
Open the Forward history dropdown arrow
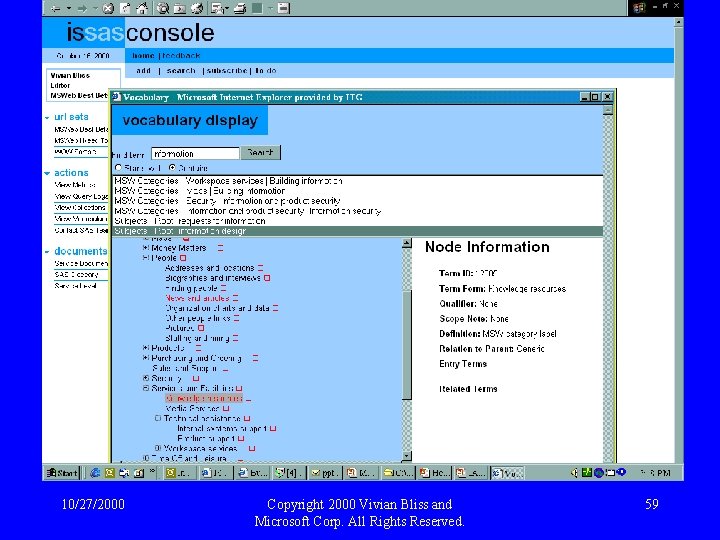click(x=95, y=8)
